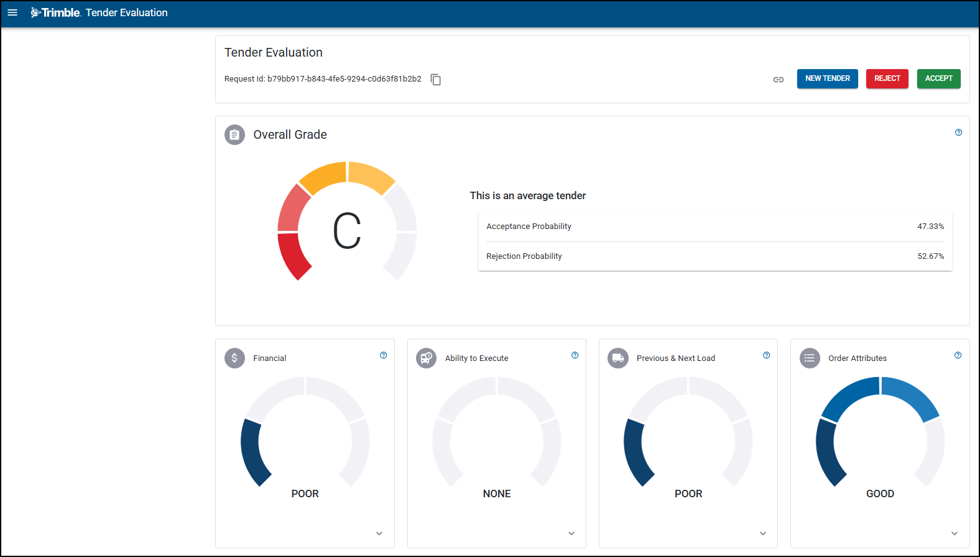
Task: Click the Previous & Next Load truck icon
Action: [x=617, y=358]
